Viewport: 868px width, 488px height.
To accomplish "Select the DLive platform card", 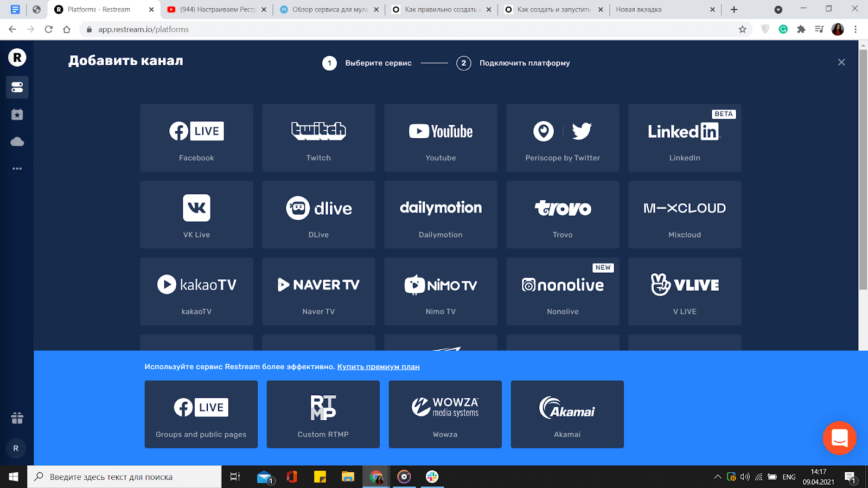I will 318,215.
